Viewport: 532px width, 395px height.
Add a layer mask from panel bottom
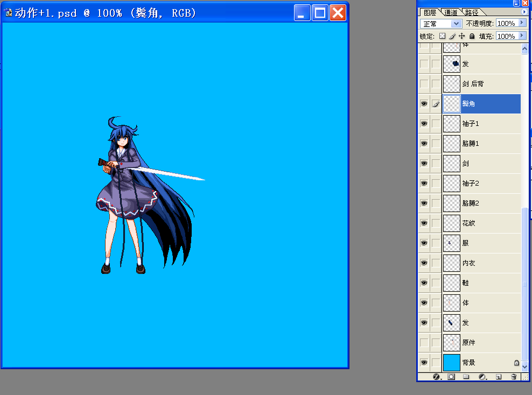click(451, 377)
